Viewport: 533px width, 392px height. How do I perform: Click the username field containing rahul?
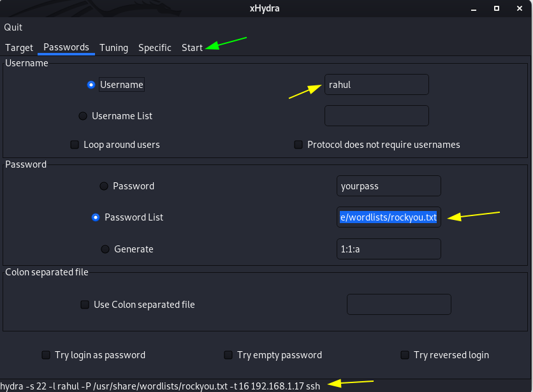point(377,85)
